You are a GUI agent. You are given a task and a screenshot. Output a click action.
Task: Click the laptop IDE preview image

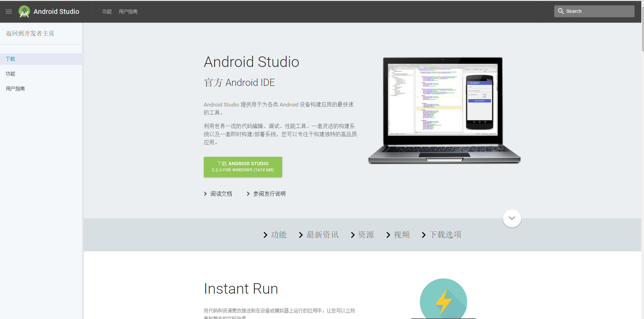444,111
